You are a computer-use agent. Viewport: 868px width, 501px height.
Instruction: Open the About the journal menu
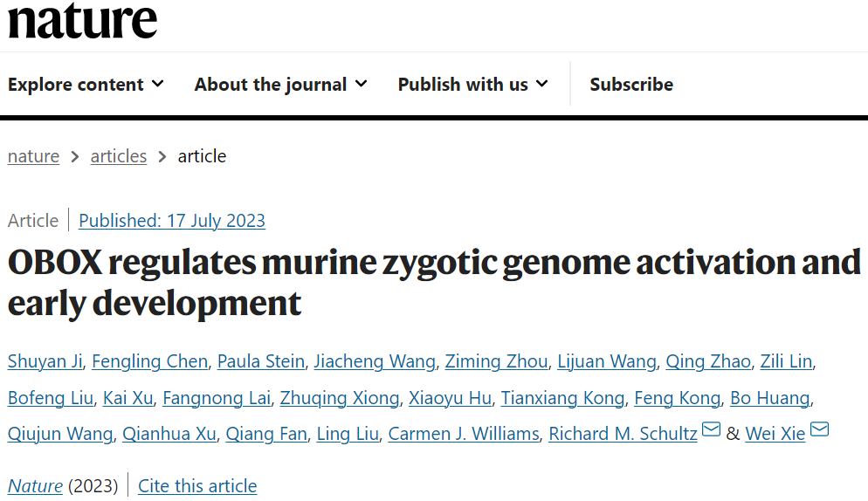pyautogui.click(x=280, y=85)
